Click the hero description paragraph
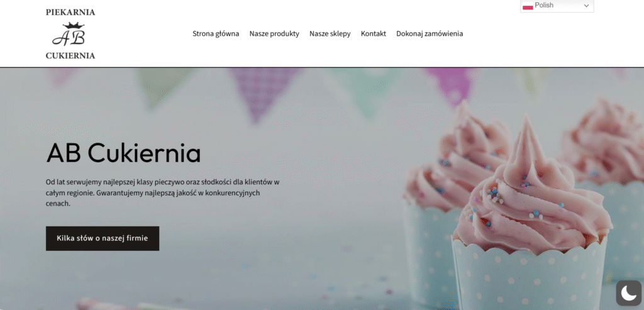This screenshot has width=644, height=310. point(163,192)
